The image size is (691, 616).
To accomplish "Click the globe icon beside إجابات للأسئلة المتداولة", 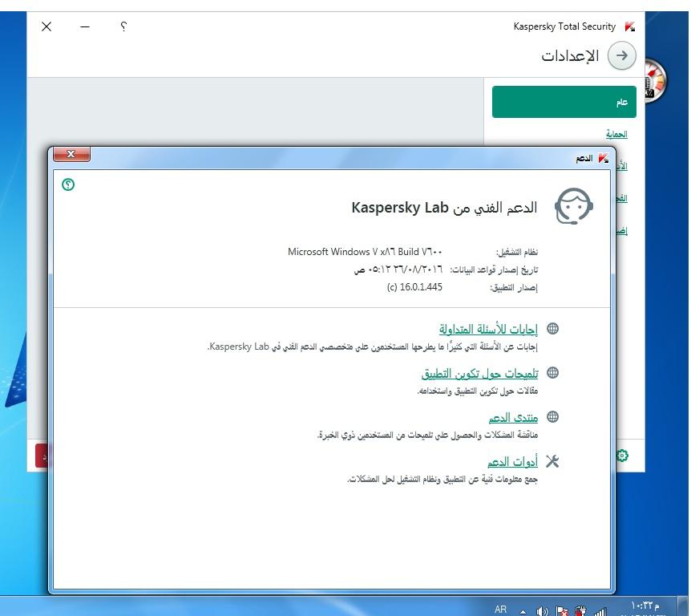I will tap(552, 329).
